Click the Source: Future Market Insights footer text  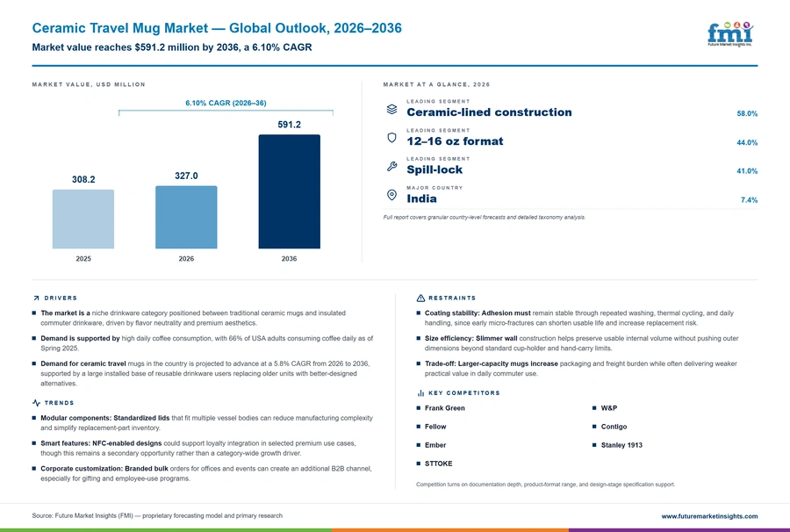click(x=157, y=516)
